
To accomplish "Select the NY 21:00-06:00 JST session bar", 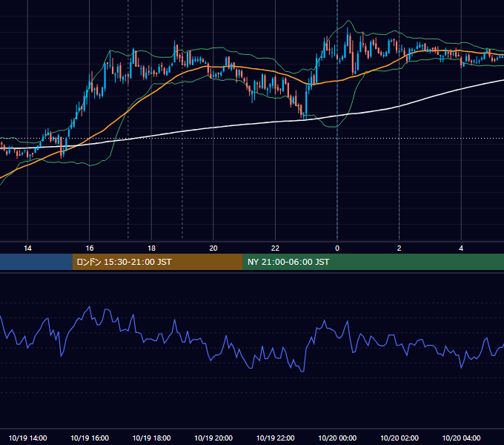I will (373, 262).
